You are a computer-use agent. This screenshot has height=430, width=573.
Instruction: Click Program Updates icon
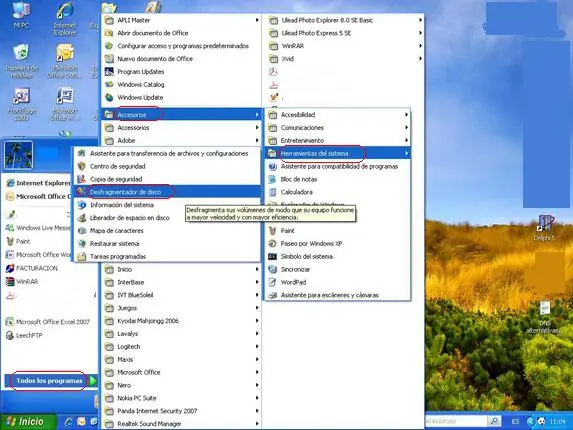click(x=109, y=72)
